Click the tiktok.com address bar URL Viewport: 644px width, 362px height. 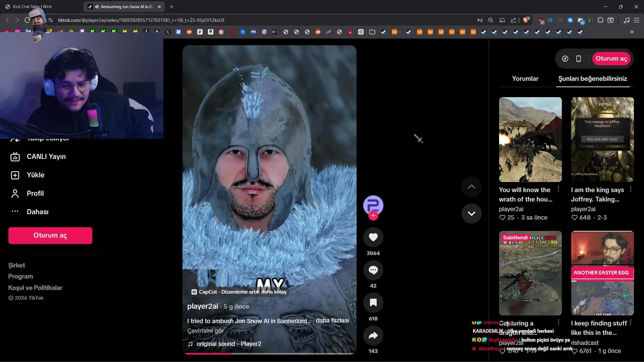click(x=141, y=20)
